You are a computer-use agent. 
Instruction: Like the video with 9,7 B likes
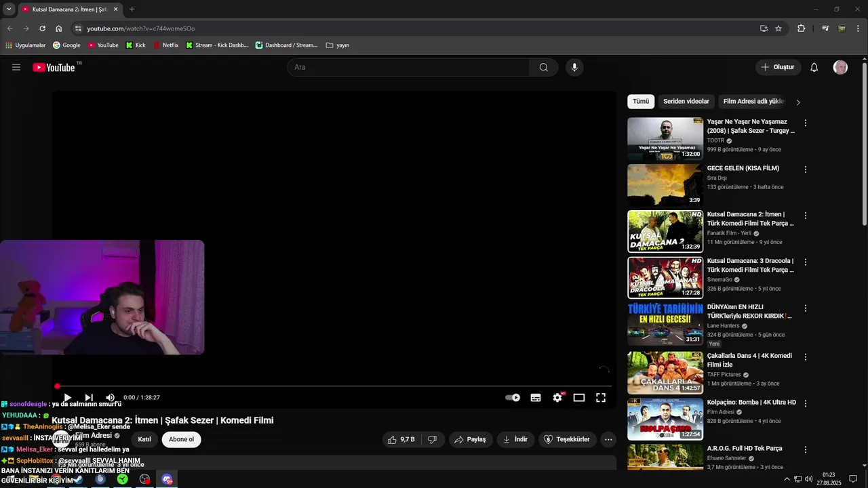click(x=401, y=439)
